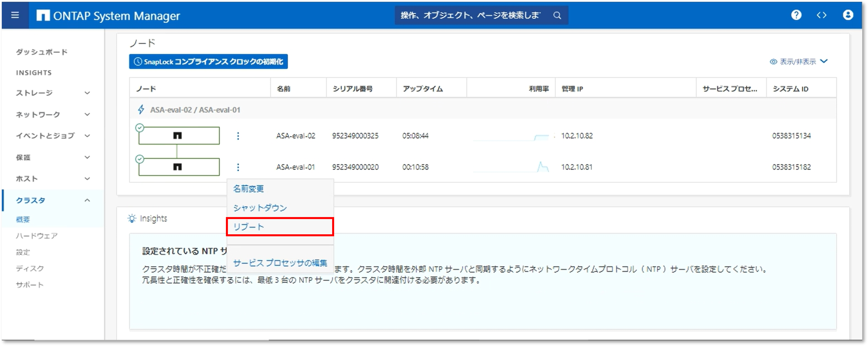
Task: Click the Insights lightbulb icon
Action: [x=132, y=219]
